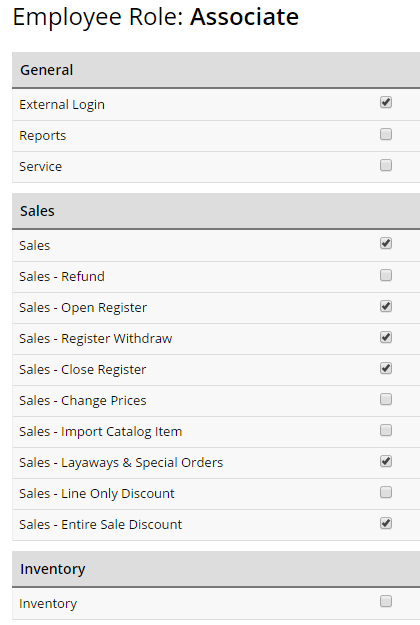The height and width of the screenshot is (625, 420).
Task: Check the Service permission box
Action: coord(386,165)
